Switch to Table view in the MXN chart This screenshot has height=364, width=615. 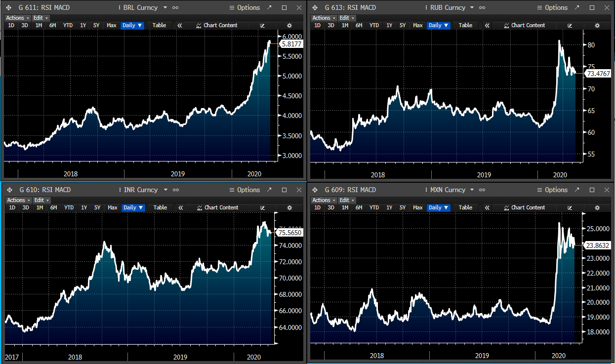tap(465, 207)
